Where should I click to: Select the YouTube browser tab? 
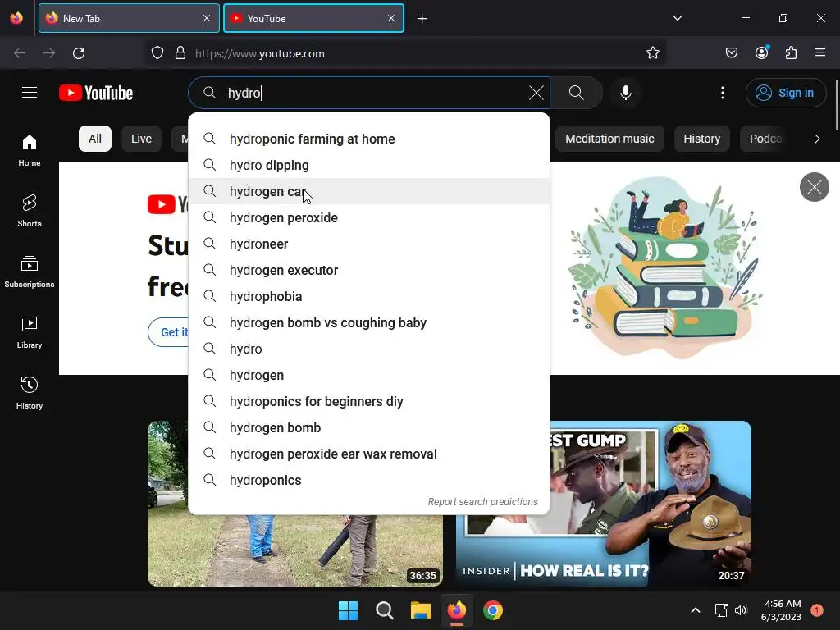(313, 18)
